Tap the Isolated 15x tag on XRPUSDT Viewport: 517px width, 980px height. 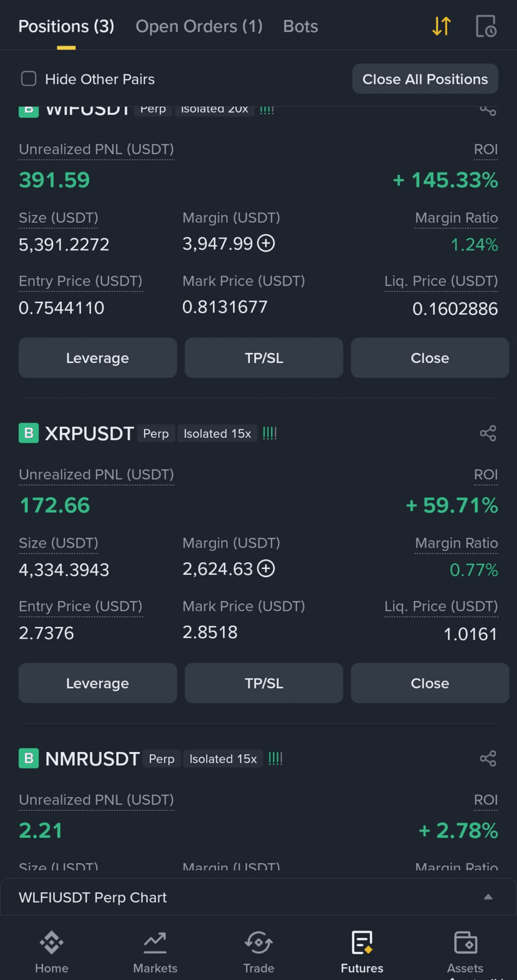(x=217, y=433)
